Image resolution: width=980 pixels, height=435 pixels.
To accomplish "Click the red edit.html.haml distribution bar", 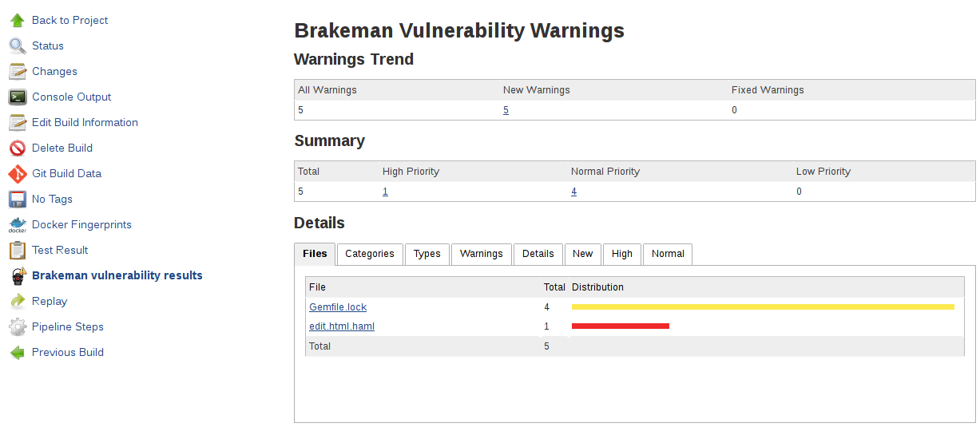I will click(x=621, y=326).
